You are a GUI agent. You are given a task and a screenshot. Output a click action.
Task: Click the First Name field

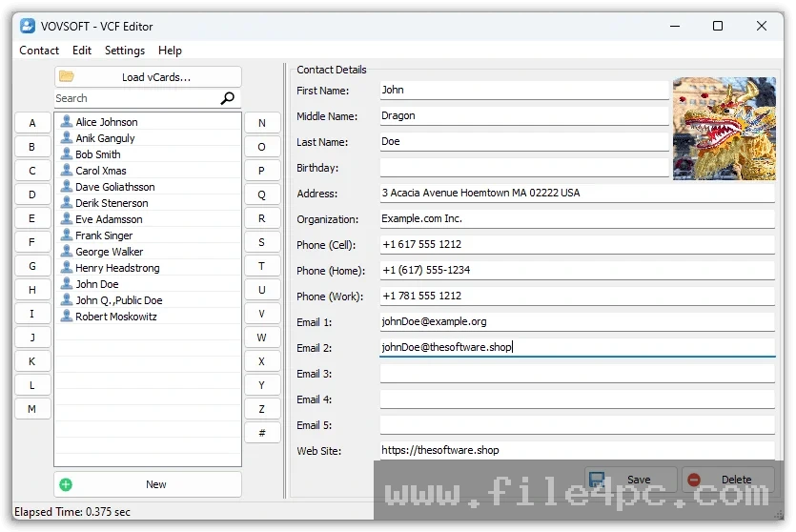tap(524, 90)
